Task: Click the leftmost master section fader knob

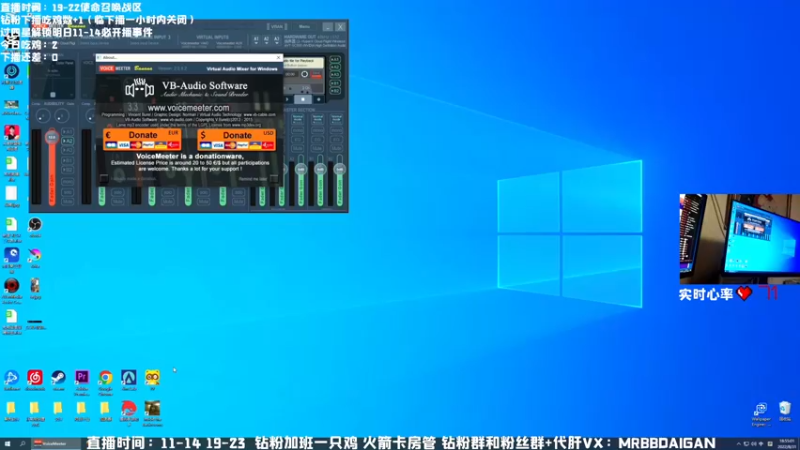Action: tap(301, 169)
